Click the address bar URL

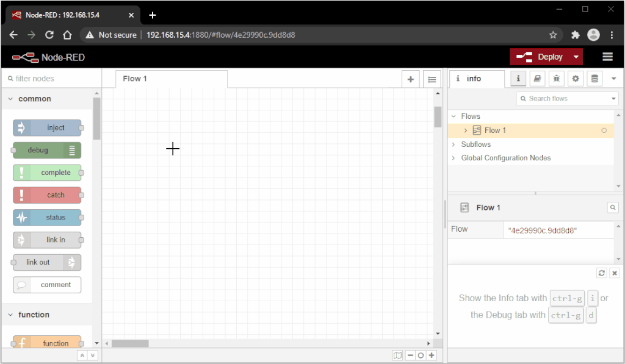tap(221, 35)
